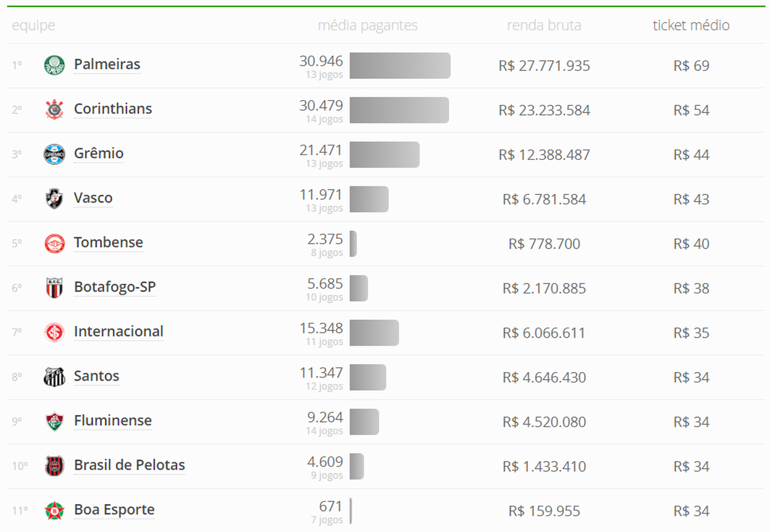Click the Grêmio club crest icon
771x532 pixels.
pyautogui.click(x=54, y=154)
